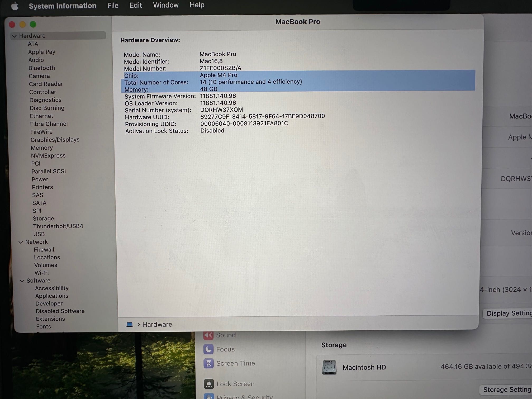Close the System Information window
This screenshot has width=532, height=399.
12,25
